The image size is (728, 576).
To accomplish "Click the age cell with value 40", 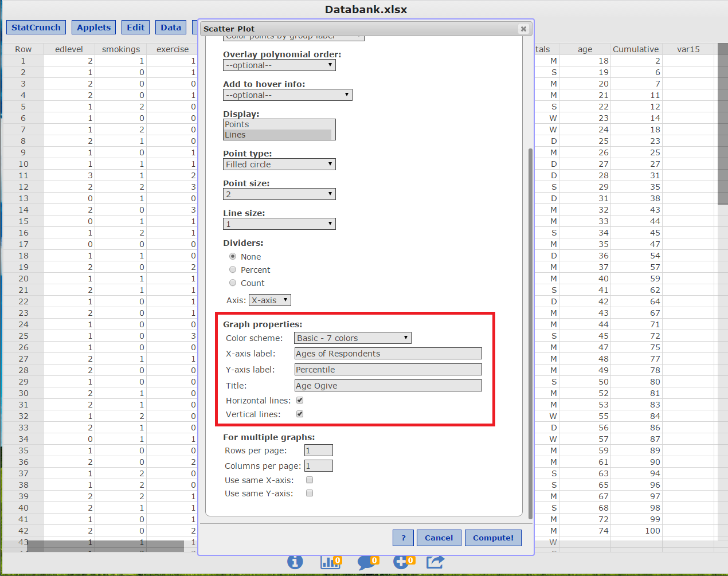I will pos(585,279).
